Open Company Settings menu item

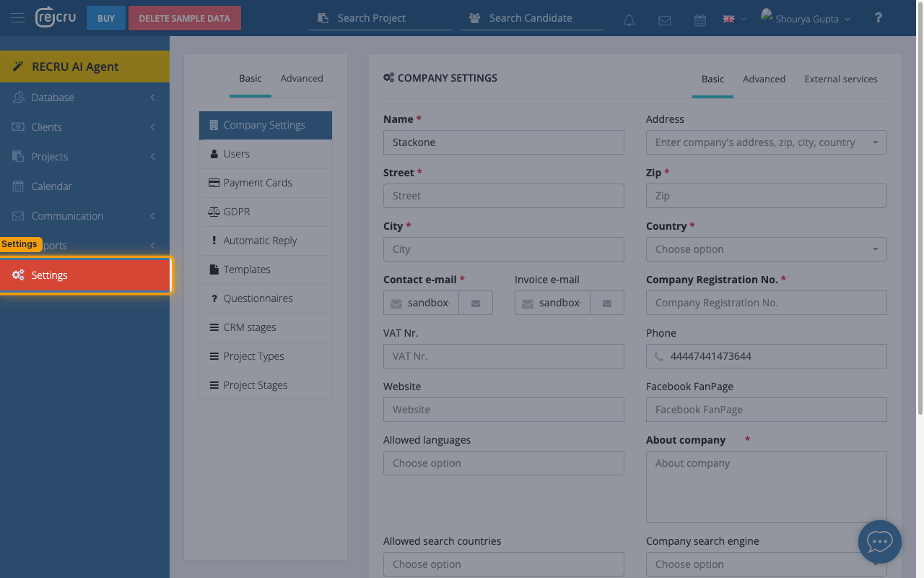coord(266,125)
